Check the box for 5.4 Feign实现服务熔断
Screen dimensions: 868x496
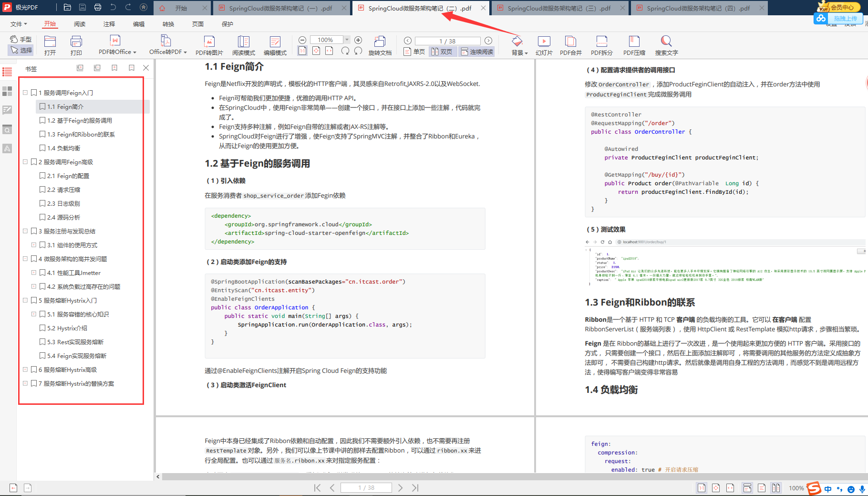pos(42,356)
